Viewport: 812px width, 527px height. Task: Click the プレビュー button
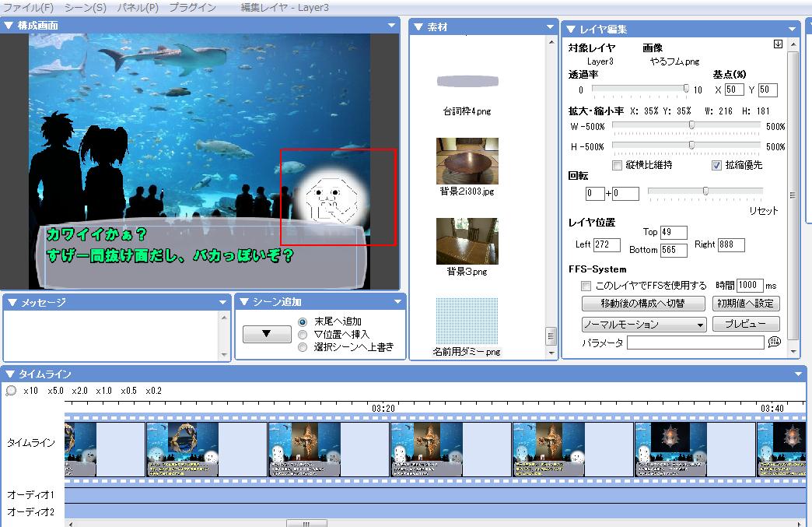pyautogui.click(x=746, y=324)
